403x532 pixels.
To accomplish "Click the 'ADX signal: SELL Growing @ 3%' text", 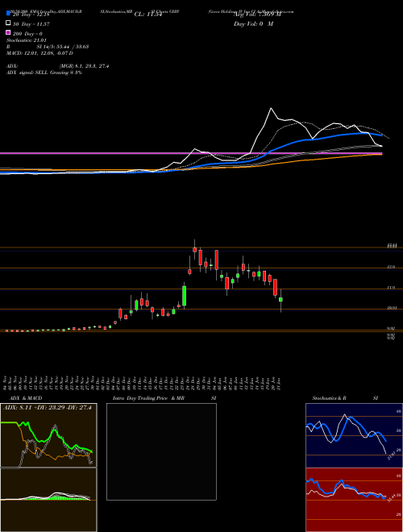I will pos(44,73).
